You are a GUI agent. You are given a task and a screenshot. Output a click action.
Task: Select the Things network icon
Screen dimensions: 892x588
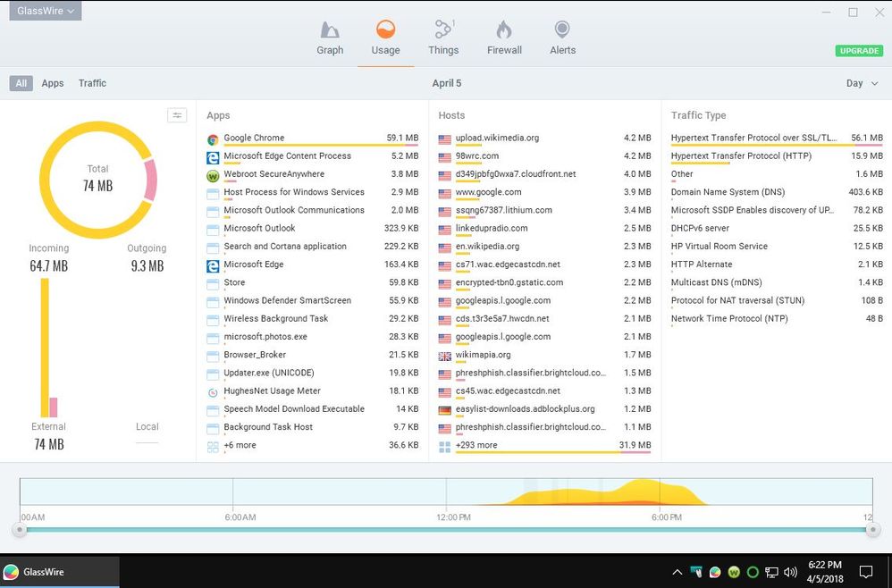(442, 30)
